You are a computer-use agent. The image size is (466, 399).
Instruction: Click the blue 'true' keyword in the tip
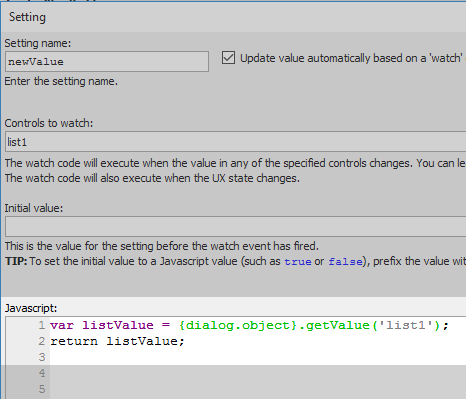[x=298, y=262]
